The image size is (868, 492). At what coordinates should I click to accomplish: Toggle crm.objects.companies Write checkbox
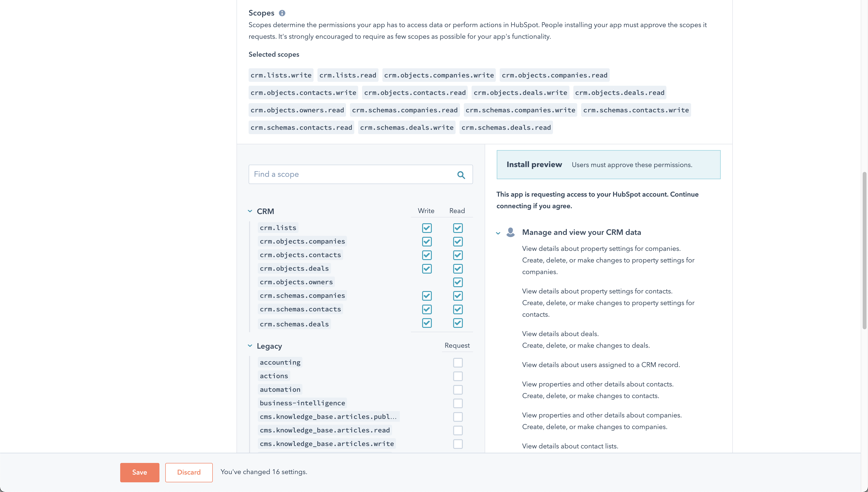click(427, 242)
